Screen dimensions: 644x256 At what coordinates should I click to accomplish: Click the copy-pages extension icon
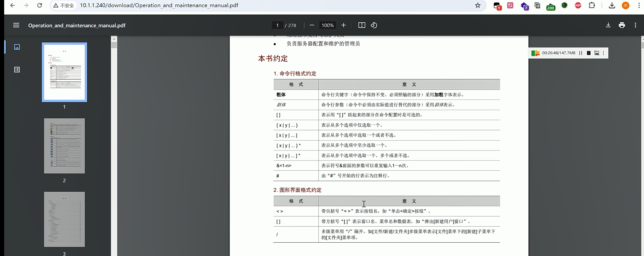pos(537,5)
